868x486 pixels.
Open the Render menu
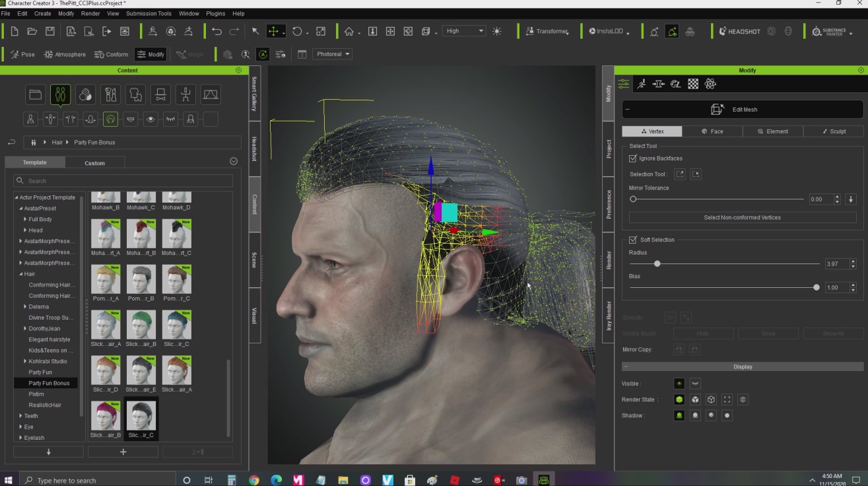click(90, 13)
